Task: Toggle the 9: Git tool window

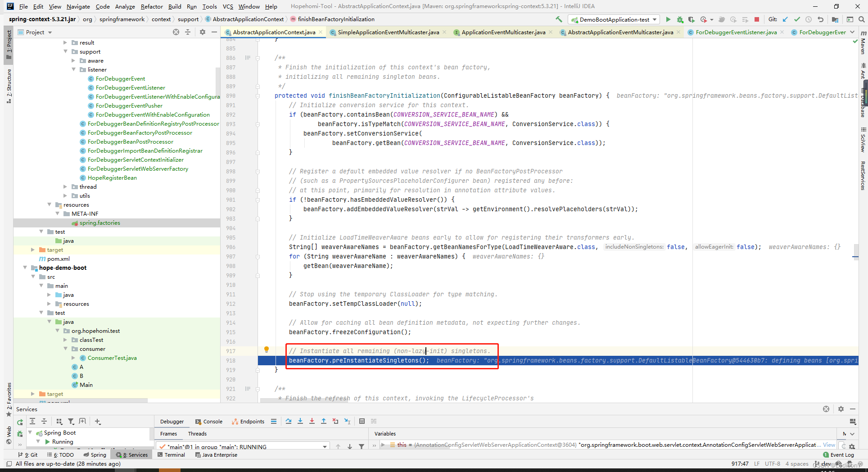Action: coord(28,455)
